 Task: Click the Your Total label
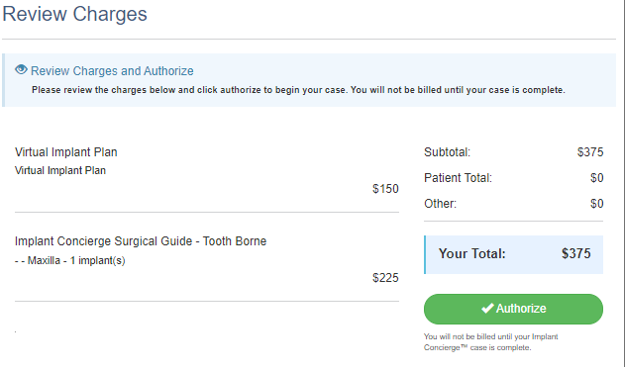(472, 253)
